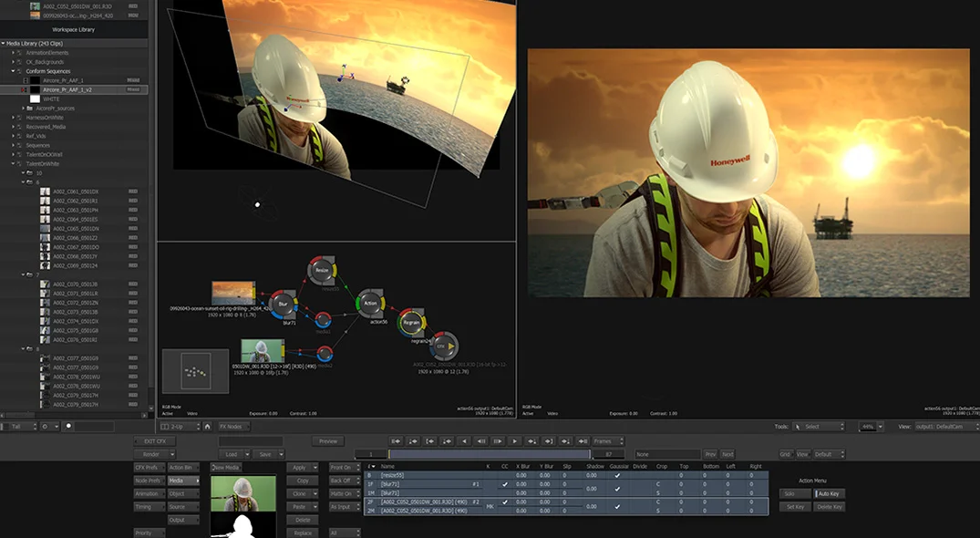The height and width of the screenshot is (538, 980).
Task: Play the clip backward
Action: pos(464,441)
